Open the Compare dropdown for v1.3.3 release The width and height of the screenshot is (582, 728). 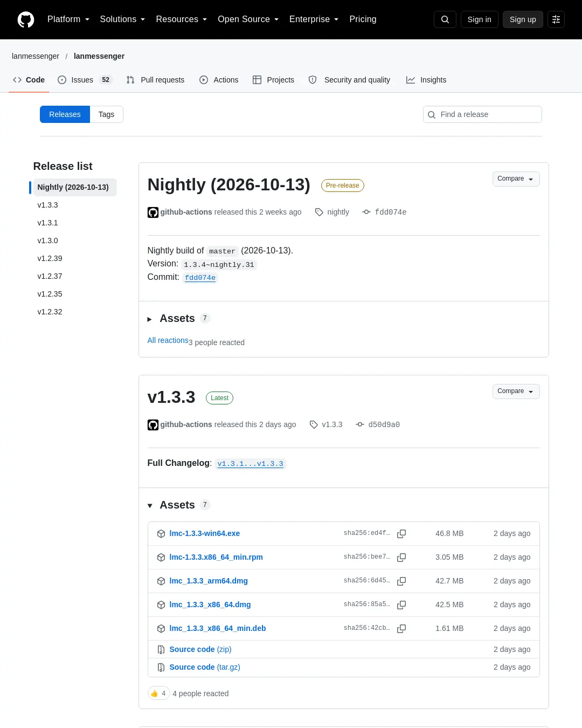click(x=516, y=392)
